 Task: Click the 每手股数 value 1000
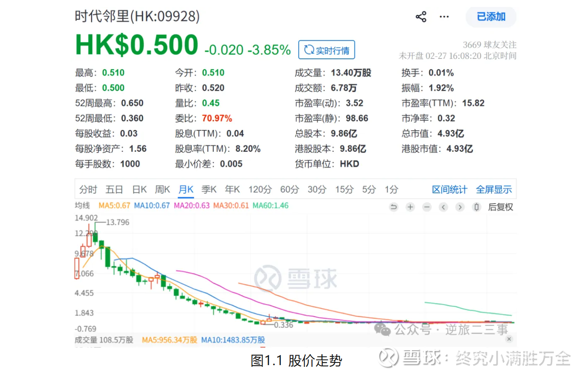130,164
